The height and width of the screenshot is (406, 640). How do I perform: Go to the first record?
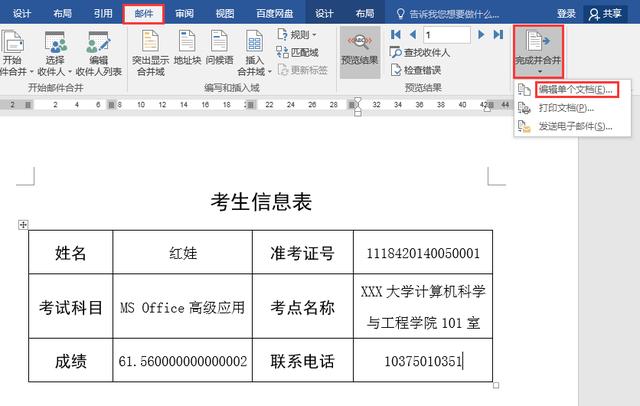click(395, 35)
